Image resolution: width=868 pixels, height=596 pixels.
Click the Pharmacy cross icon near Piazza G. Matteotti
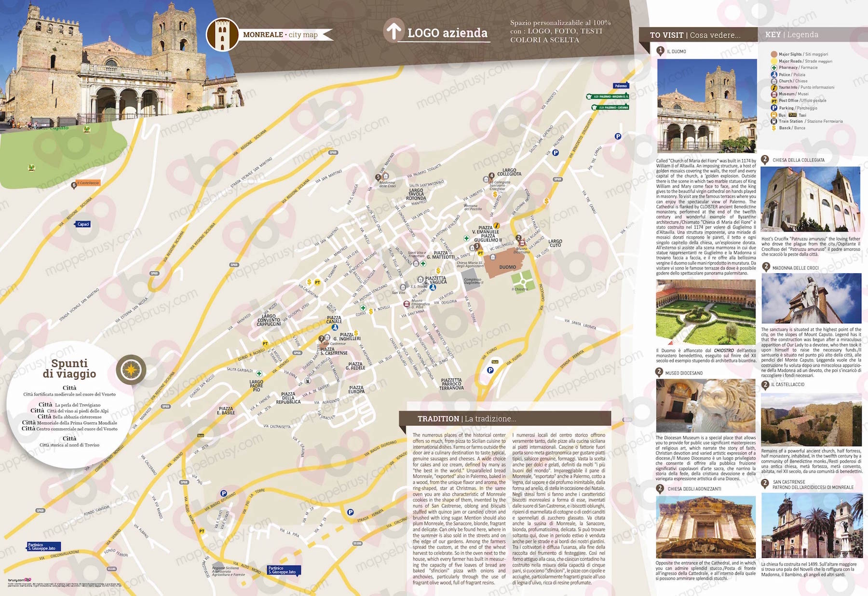pos(423,264)
